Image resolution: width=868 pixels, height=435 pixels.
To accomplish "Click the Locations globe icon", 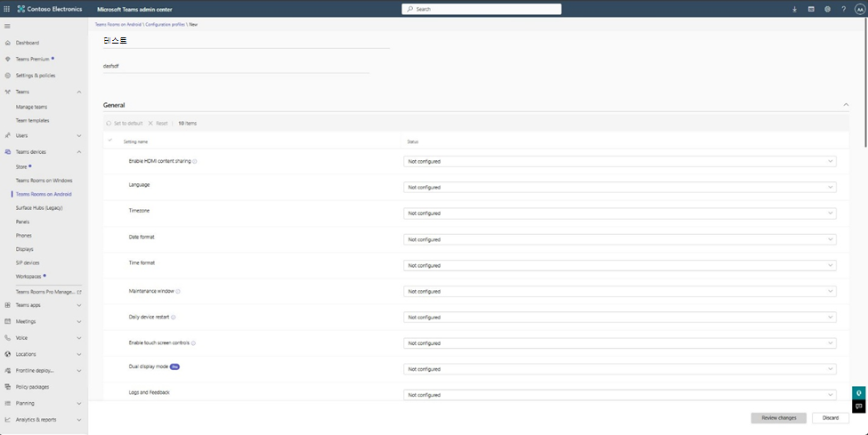I will [8, 354].
